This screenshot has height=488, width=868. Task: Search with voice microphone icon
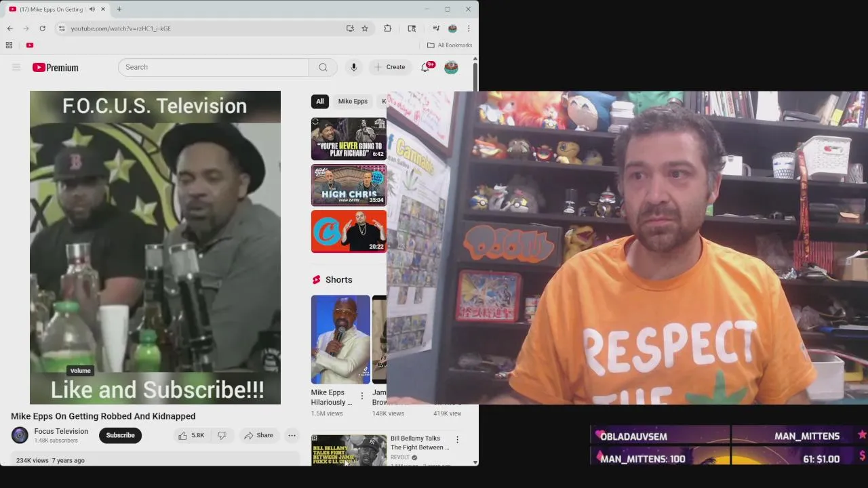(x=353, y=67)
